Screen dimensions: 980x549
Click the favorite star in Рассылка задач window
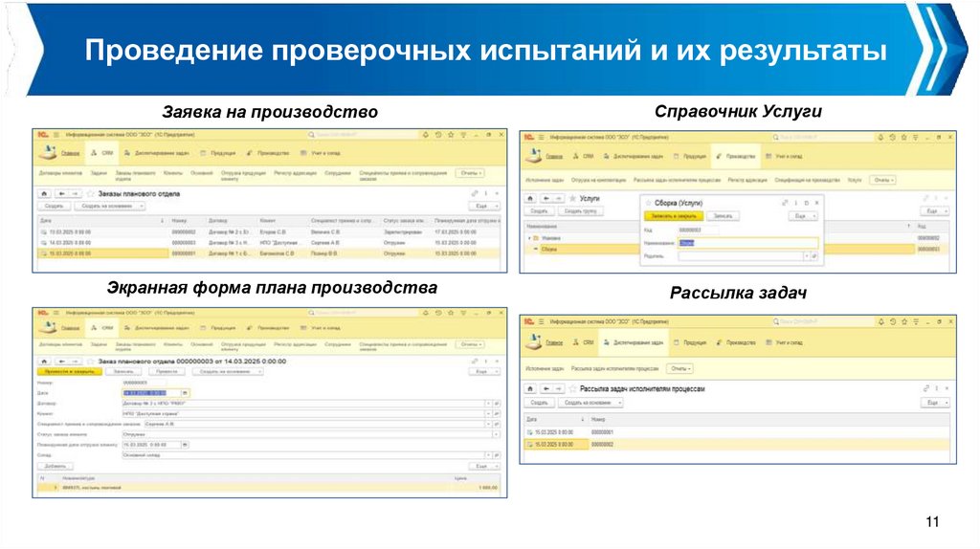(572, 388)
